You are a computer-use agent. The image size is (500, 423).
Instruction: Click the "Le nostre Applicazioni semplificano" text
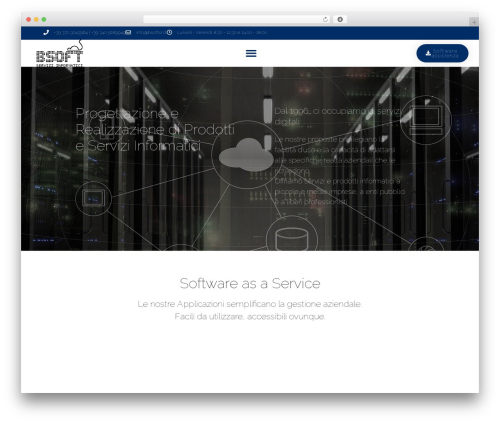tap(250, 304)
